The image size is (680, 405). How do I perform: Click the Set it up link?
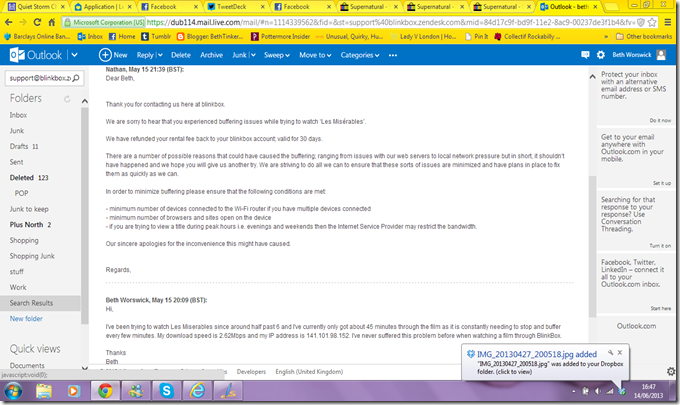pos(662,183)
